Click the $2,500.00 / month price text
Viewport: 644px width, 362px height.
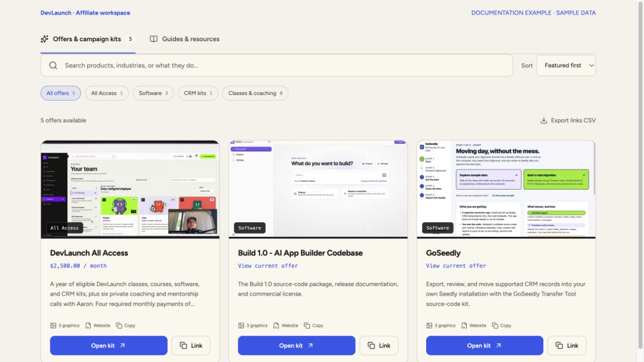point(78,266)
